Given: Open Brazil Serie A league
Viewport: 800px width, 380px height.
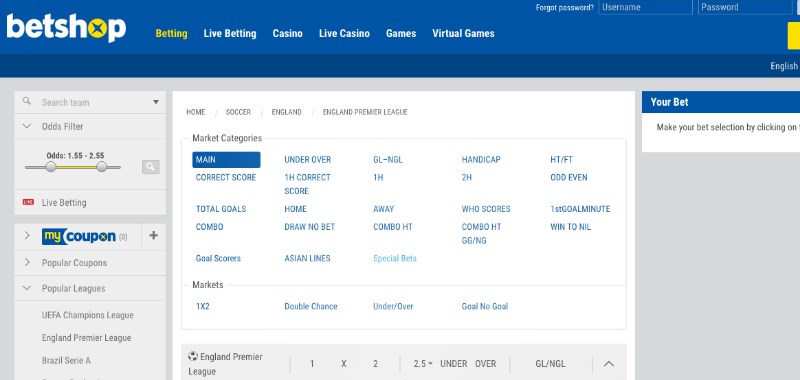Looking at the screenshot, I should (66, 360).
